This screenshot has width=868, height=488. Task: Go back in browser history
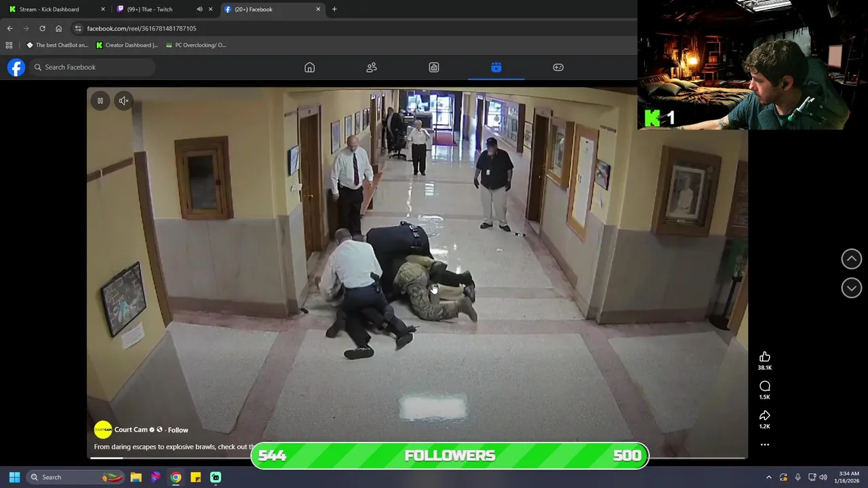pos(9,28)
